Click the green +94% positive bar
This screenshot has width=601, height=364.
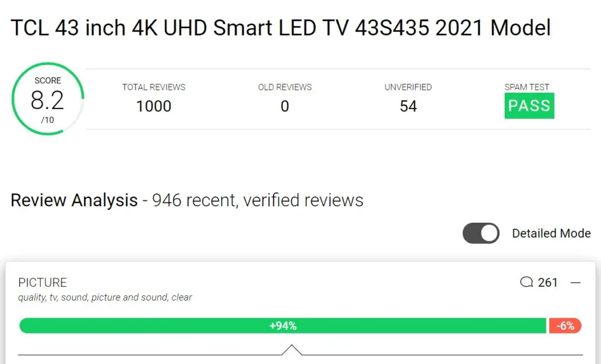(283, 326)
